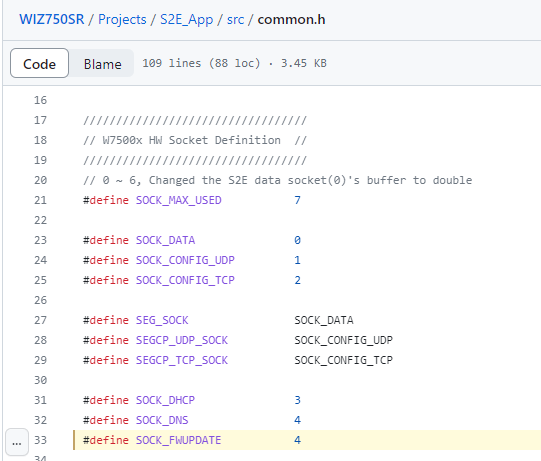The image size is (541, 461).
Task: Click the SOCK_DATA value 0
Action: (x=297, y=241)
